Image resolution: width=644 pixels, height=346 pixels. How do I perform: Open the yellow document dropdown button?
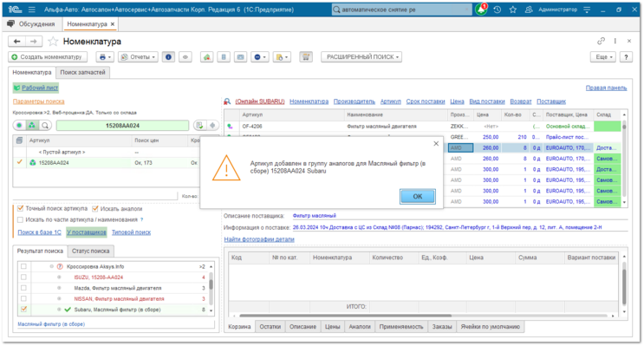click(283, 57)
